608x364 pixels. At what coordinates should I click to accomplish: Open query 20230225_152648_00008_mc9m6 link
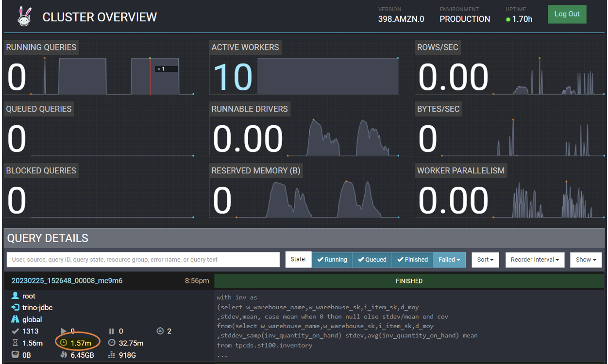coord(67,281)
